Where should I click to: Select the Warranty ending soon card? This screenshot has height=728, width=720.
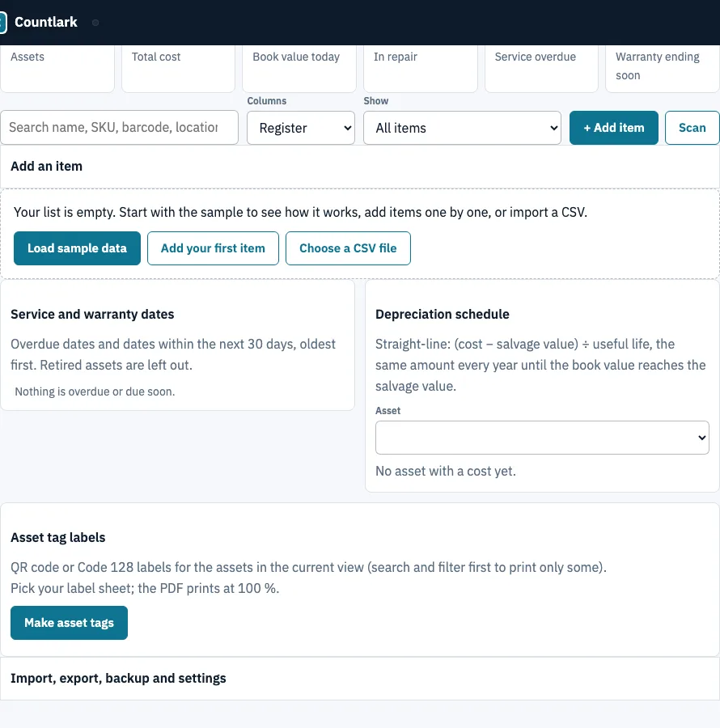point(663,68)
